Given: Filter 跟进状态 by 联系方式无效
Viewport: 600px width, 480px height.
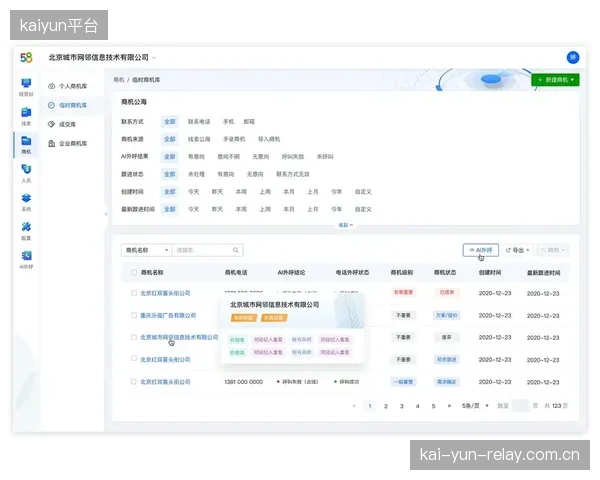Looking at the screenshot, I should 293,174.
